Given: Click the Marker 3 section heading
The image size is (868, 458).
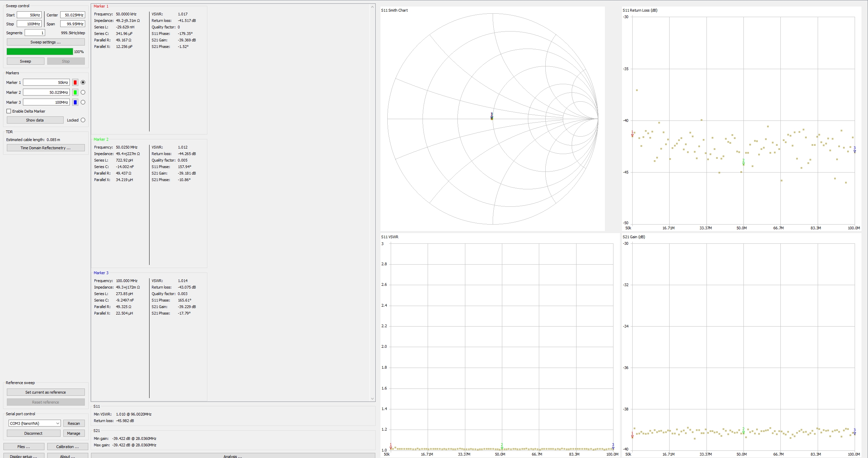Looking at the screenshot, I should click(101, 273).
